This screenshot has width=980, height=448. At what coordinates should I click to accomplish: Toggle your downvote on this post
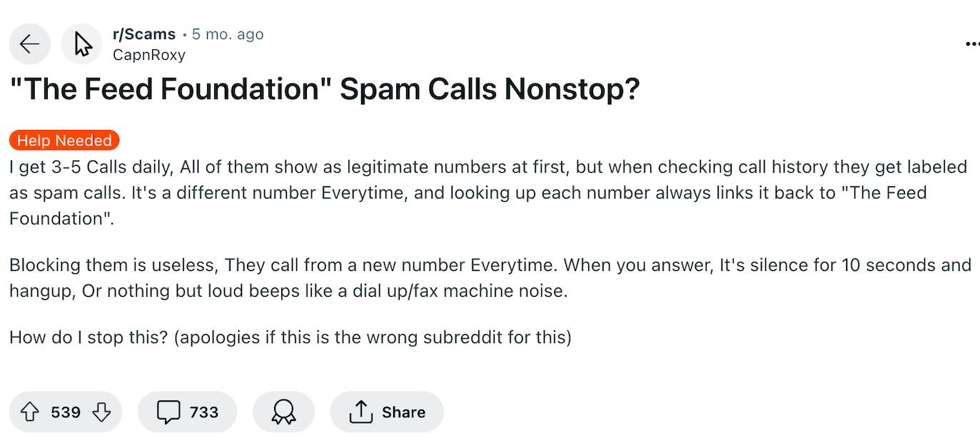click(x=101, y=412)
